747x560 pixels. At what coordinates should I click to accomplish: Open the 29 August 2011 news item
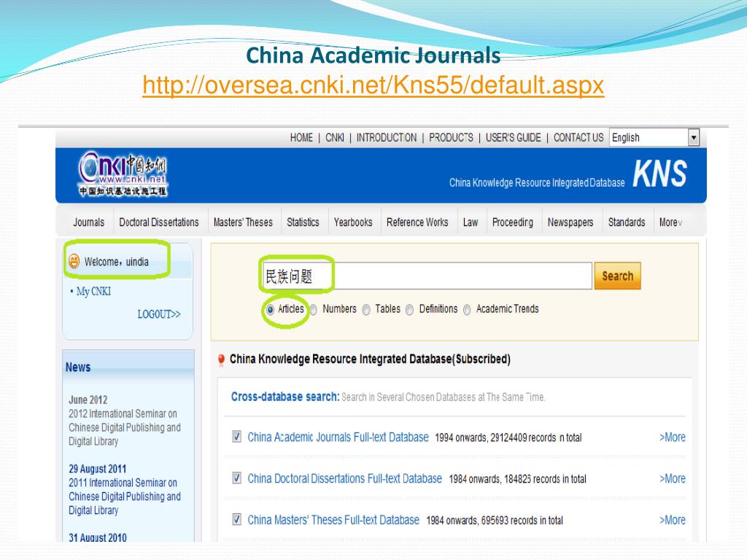(x=125, y=489)
